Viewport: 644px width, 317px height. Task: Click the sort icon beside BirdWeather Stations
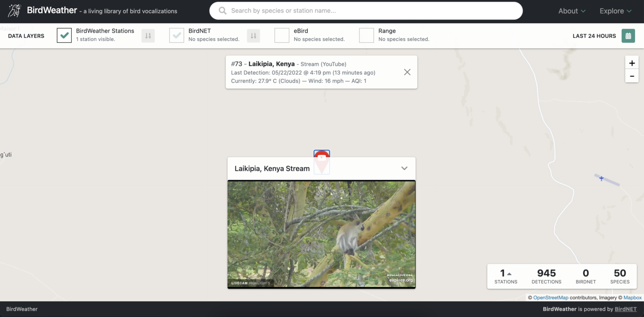click(148, 36)
